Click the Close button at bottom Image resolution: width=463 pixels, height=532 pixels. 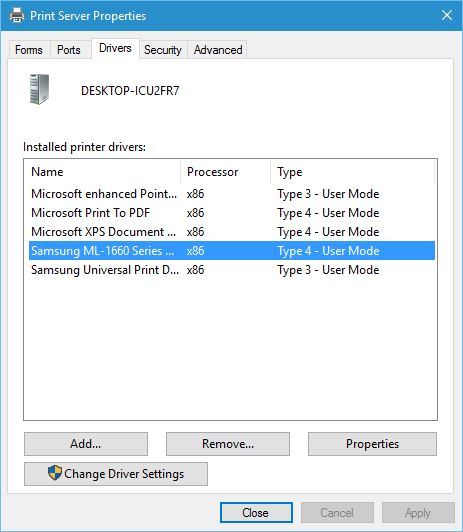click(x=256, y=513)
